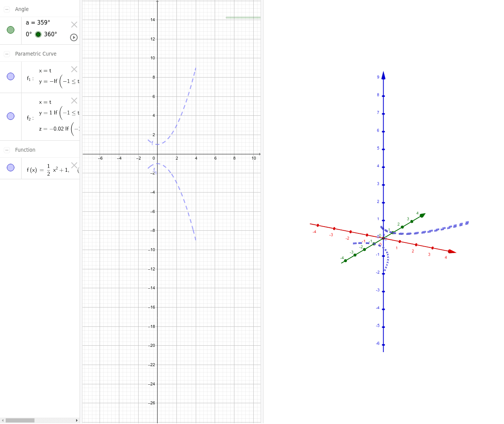Click the green slider handle near 360°
Image resolution: width=504 pixels, height=424 pixels.
point(38,34)
